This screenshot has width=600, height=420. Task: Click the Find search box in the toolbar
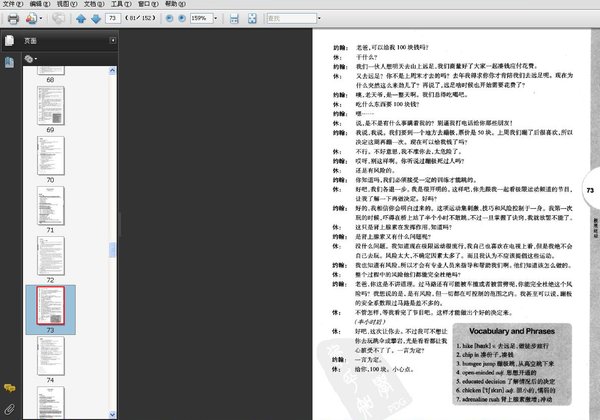(292, 18)
